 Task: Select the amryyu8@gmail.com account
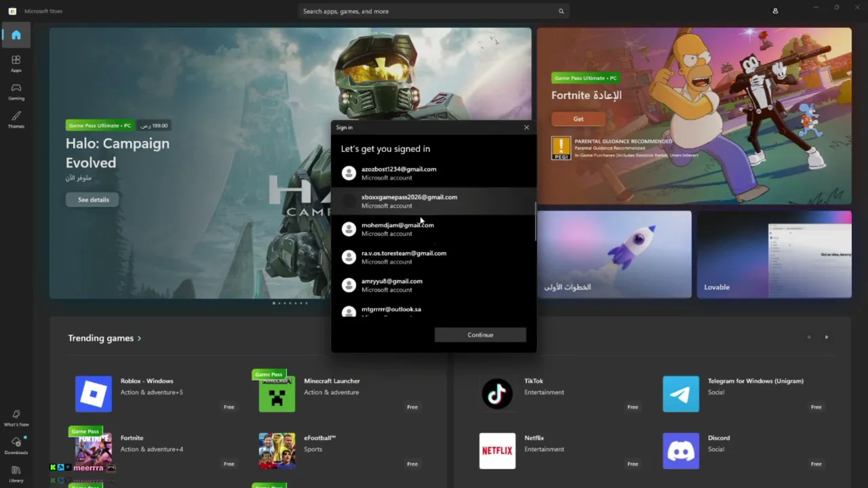tap(433, 285)
